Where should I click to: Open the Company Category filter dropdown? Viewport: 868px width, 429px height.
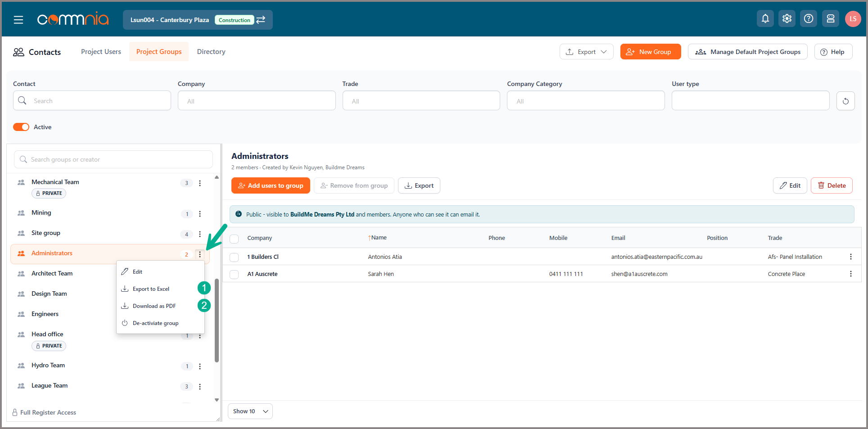pos(586,101)
